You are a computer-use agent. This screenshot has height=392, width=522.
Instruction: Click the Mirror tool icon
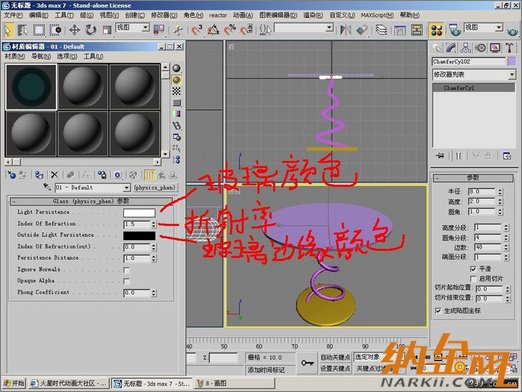tap(345, 30)
